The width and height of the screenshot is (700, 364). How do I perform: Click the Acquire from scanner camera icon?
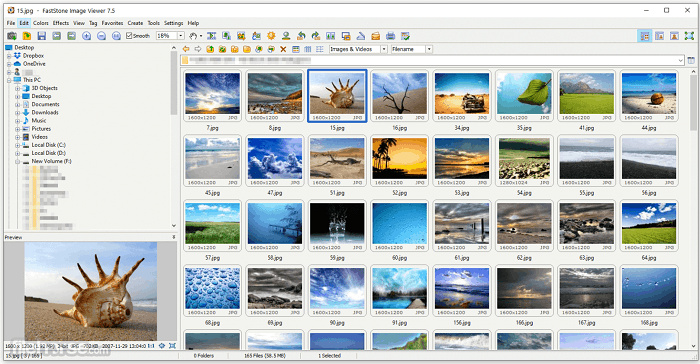coord(12,36)
